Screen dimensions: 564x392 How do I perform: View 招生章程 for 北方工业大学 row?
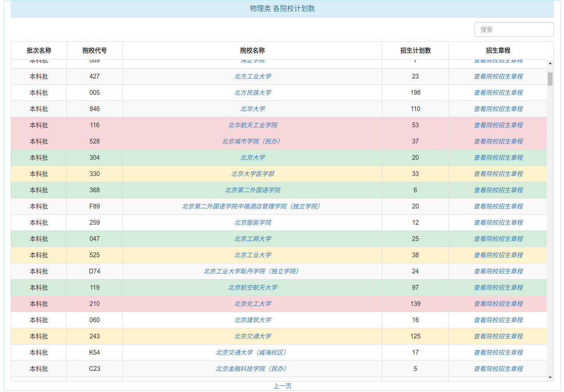(x=498, y=76)
